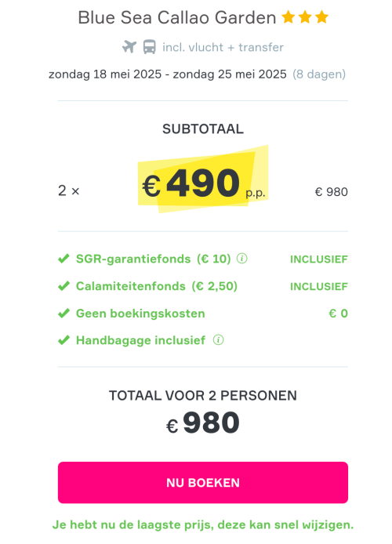Click the total price € 980
Viewport: 392px width, 544px height.
click(x=203, y=423)
